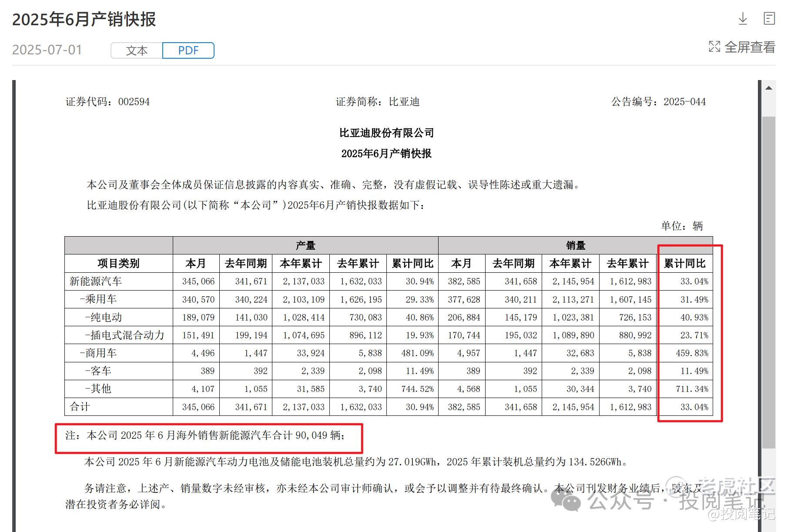Image resolution: width=791 pixels, height=532 pixels.
Task: Click the note about 90,049 overseas sales
Action: tap(205, 435)
